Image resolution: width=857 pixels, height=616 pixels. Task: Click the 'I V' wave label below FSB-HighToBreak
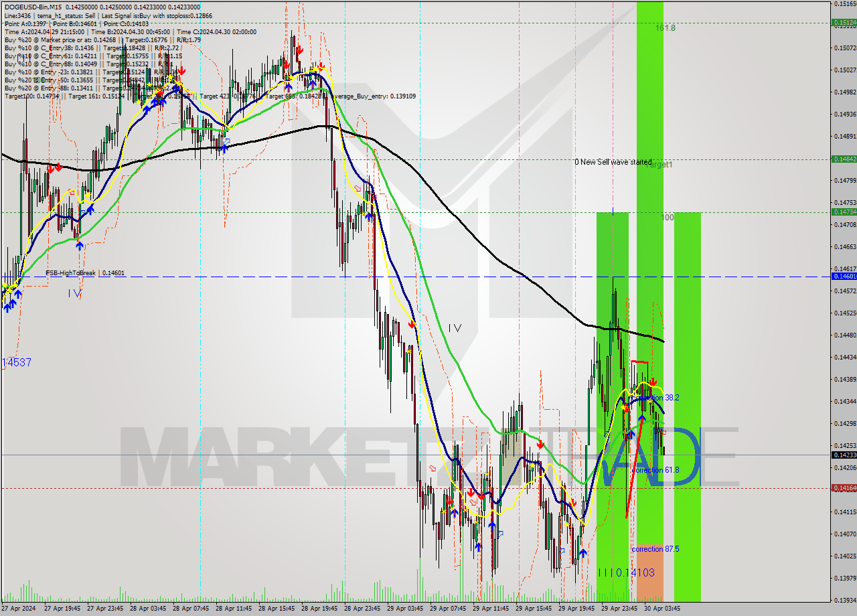pos(74,293)
